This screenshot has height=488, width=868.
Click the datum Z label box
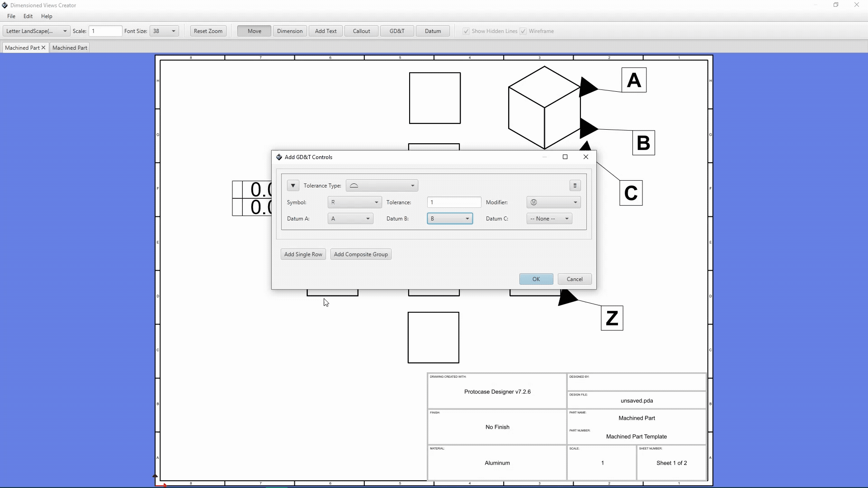[612, 318]
